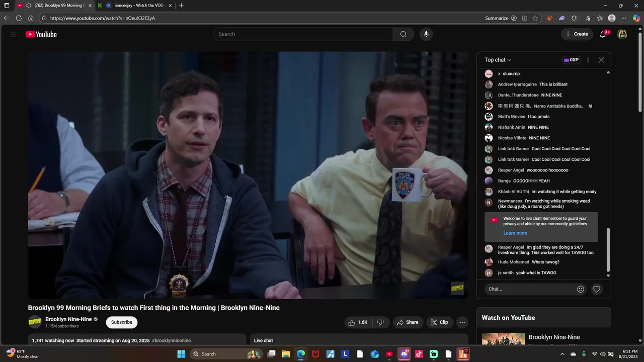Viewport: 644px width, 362px height.
Task: Open the split screen icon
Action: [524, 18]
